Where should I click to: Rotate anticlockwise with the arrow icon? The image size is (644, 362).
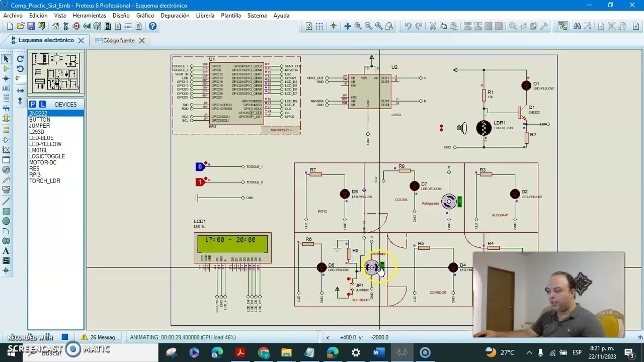(20, 68)
